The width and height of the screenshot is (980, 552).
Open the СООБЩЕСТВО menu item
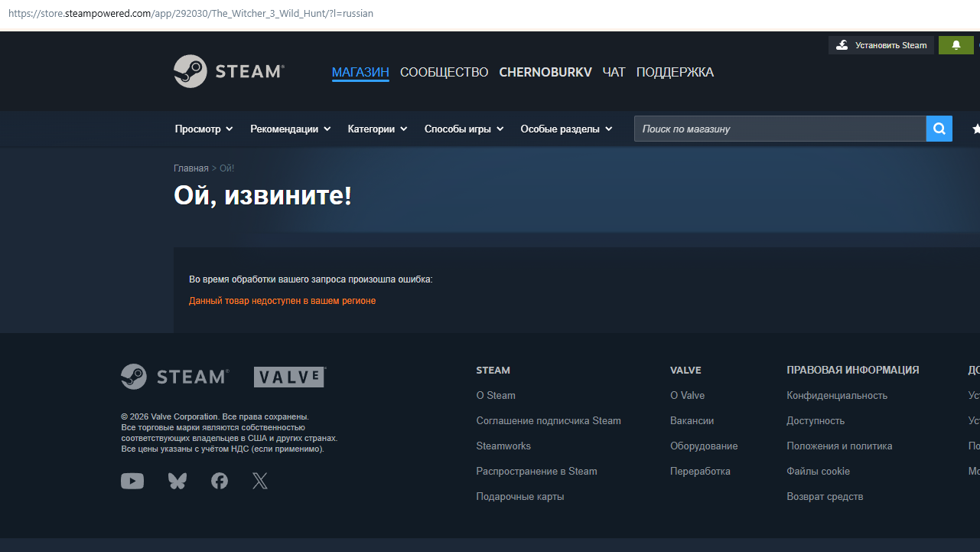point(444,72)
